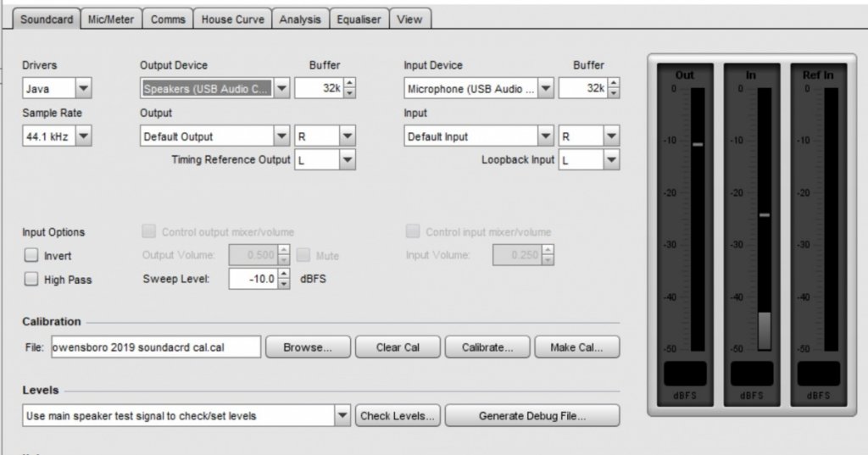Click the Out level meter bar
This screenshot has width=868, height=455.
coord(698,219)
